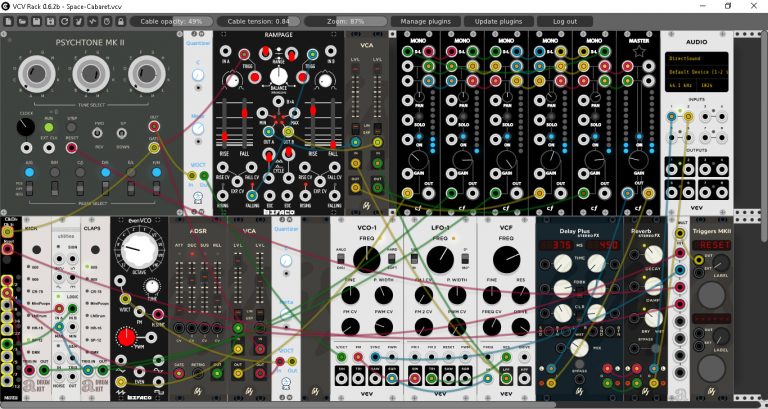The image size is (768, 409).
Task: Click the Psychtone GATE jack
Action: click(x=154, y=147)
